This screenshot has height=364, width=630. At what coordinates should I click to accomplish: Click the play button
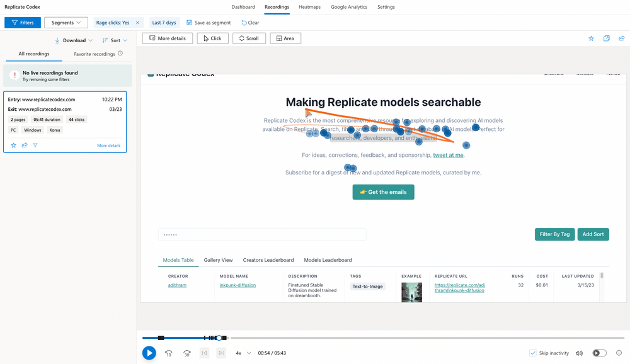(x=149, y=353)
